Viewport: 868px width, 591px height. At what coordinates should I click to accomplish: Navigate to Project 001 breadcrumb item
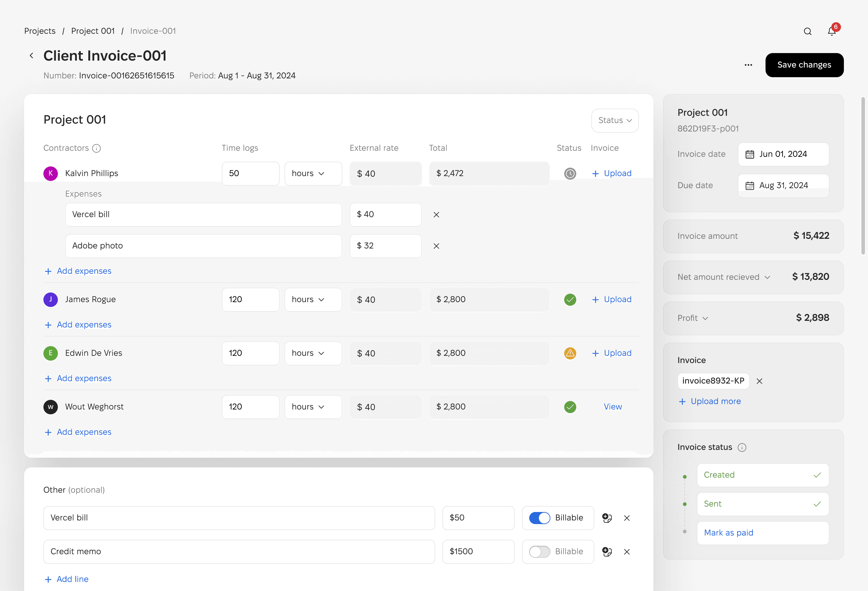[x=93, y=31]
